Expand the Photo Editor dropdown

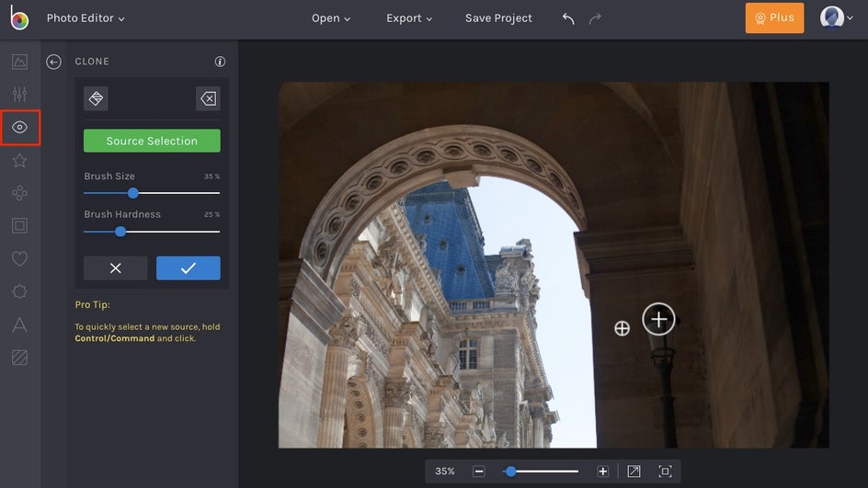[86, 18]
